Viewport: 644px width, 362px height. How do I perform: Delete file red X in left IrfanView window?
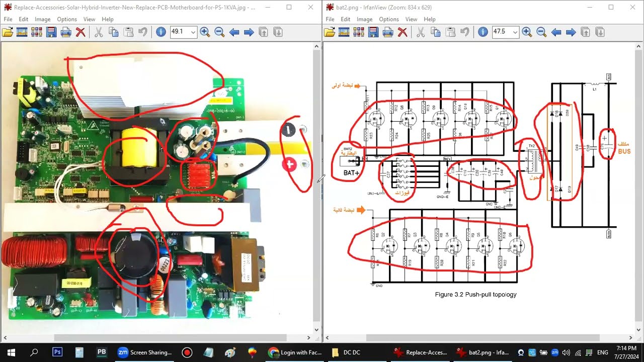click(x=80, y=32)
